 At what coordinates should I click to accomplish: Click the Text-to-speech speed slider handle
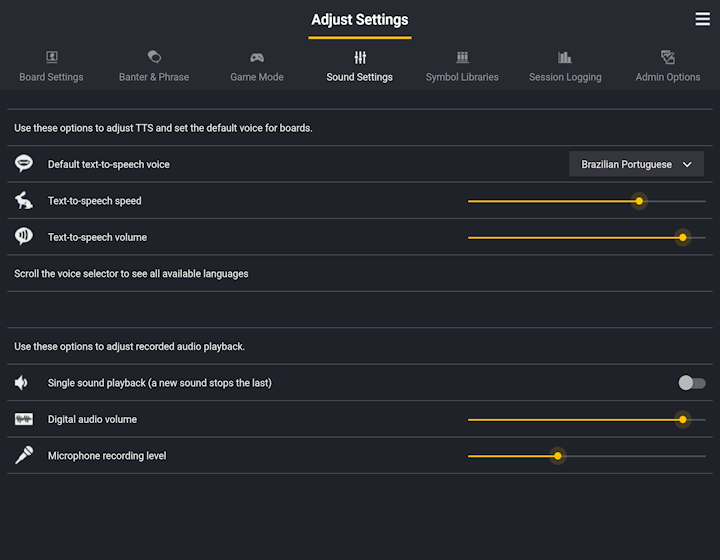coord(639,201)
